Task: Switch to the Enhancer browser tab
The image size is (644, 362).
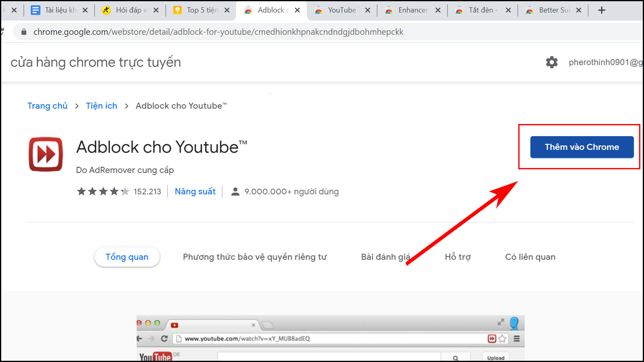Action: point(413,10)
